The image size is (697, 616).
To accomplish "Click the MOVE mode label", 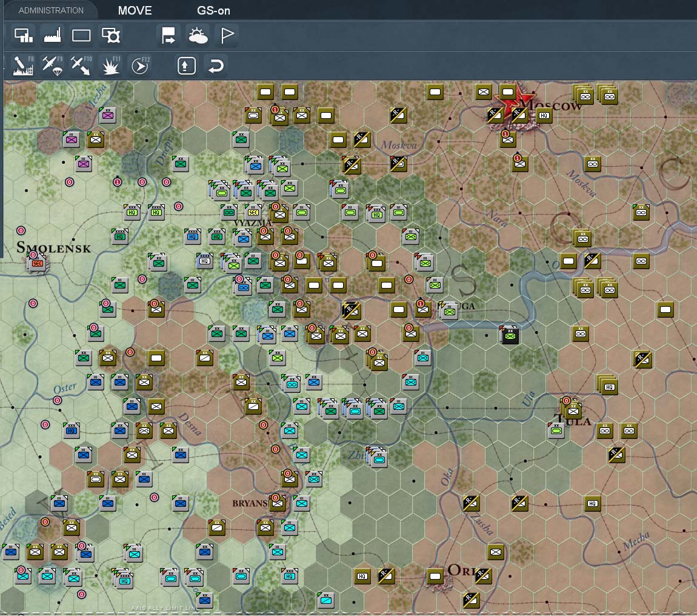I will tap(135, 11).
